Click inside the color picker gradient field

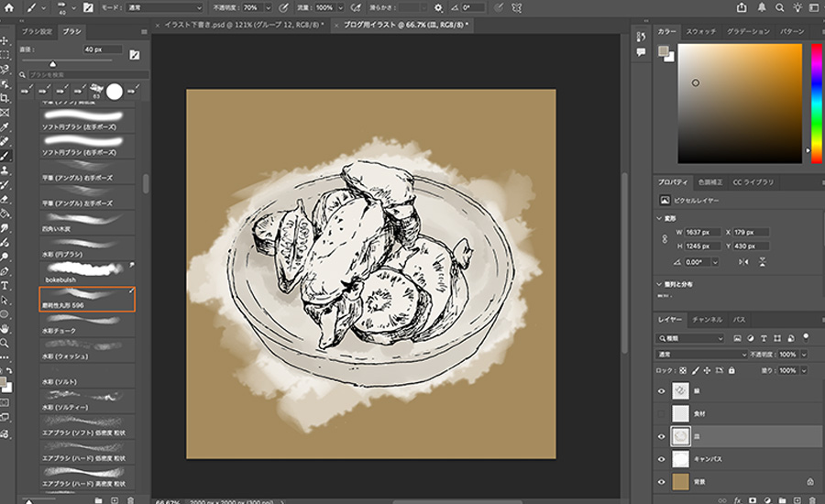coord(739,103)
